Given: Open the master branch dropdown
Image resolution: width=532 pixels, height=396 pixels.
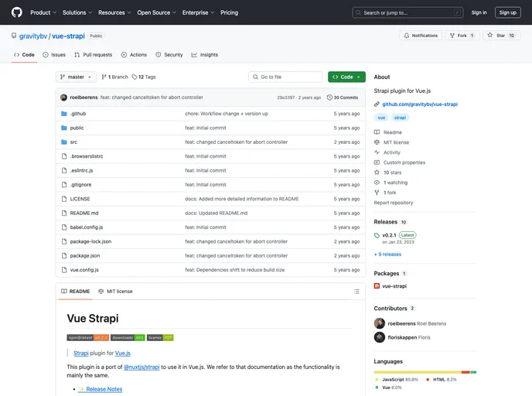Looking at the screenshot, I should pos(76,77).
